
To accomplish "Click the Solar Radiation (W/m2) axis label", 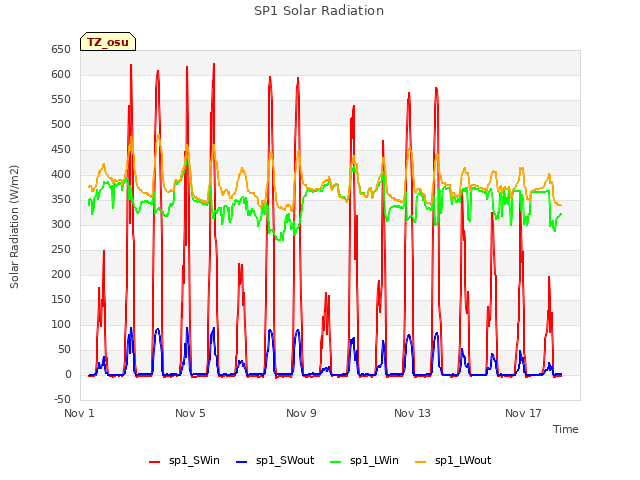I will [x=14, y=227].
